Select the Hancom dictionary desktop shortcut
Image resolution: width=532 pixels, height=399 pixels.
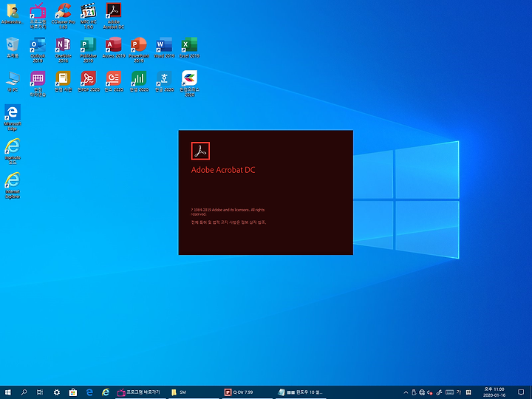point(63,81)
